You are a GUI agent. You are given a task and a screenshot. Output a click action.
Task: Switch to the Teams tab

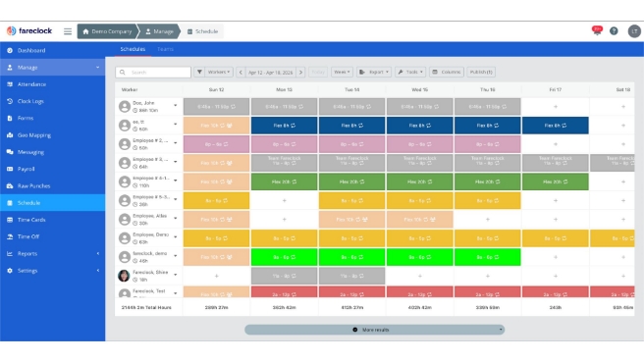coord(165,49)
